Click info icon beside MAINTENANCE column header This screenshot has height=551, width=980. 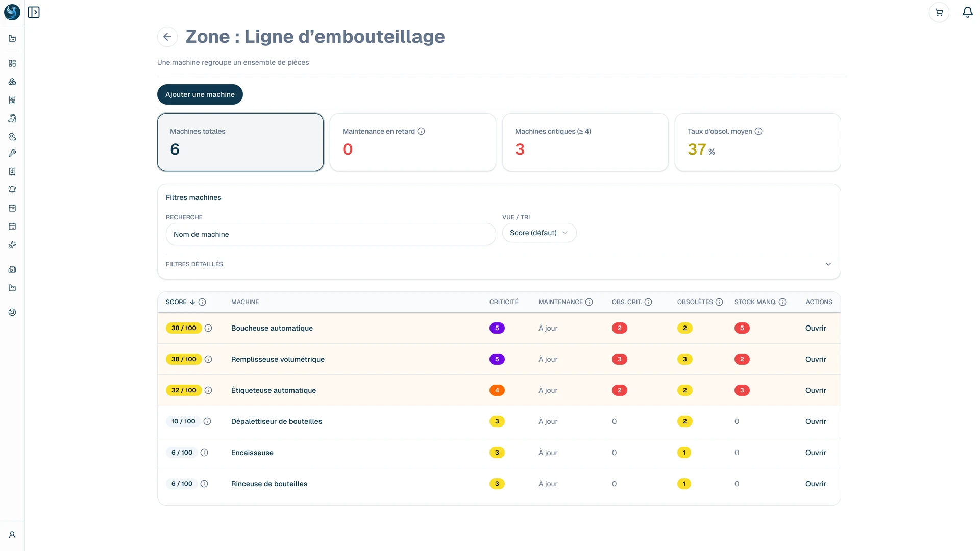[x=589, y=302]
